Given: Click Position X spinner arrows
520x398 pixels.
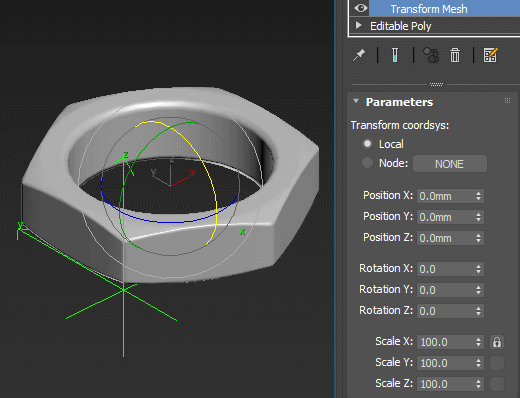Looking at the screenshot, I should pyautogui.click(x=478, y=196).
